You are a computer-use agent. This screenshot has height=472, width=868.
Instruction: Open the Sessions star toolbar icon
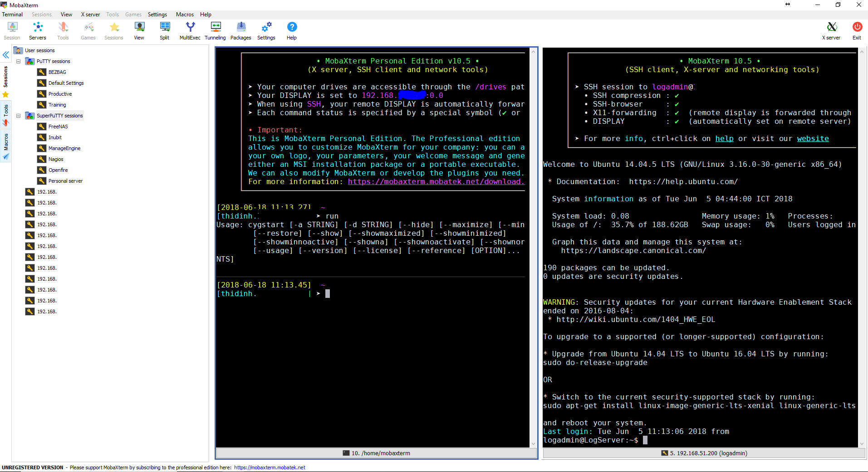point(114,31)
